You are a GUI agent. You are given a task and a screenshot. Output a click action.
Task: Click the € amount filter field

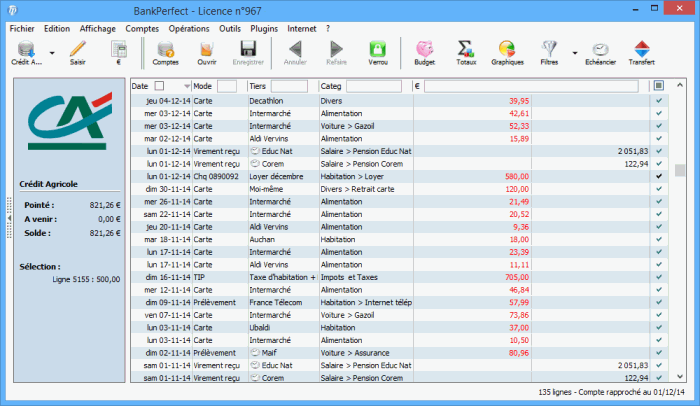(x=531, y=86)
